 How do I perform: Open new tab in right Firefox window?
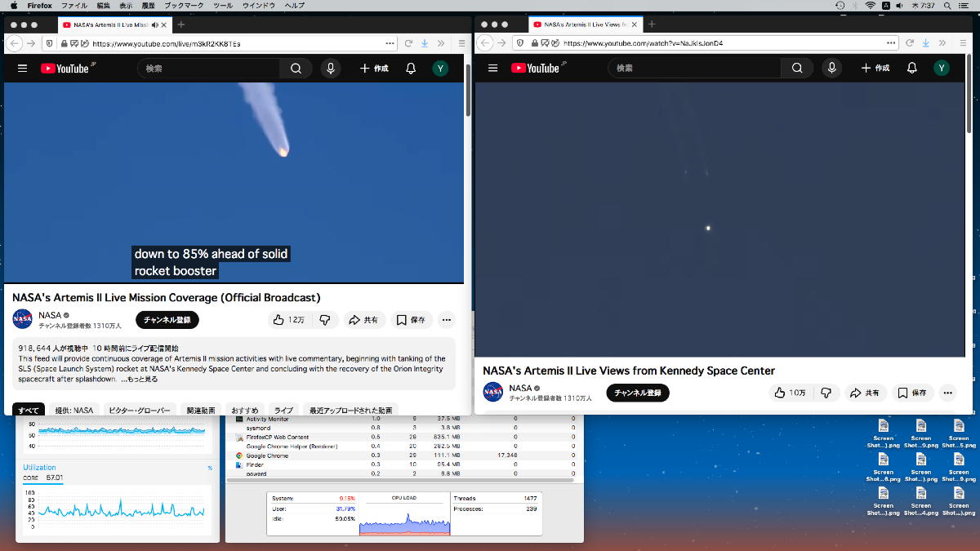(652, 25)
